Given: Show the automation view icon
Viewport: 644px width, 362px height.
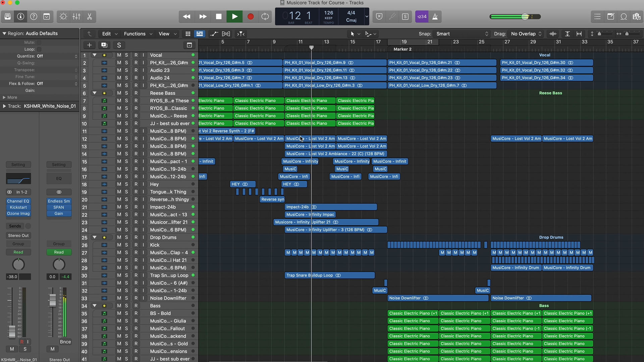Looking at the screenshot, I should point(214,34).
